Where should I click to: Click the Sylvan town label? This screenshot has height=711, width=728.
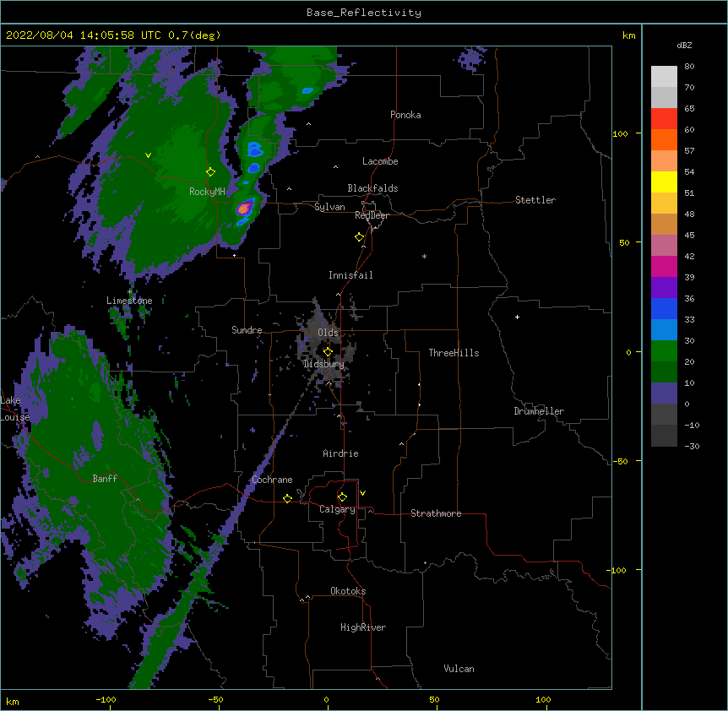point(329,207)
